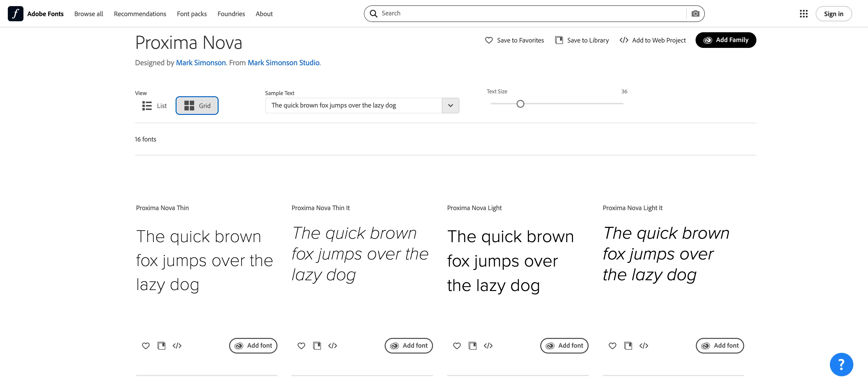Image resolution: width=868 pixels, height=388 pixels.
Task: Open Font packs page
Action: [x=192, y=14]
